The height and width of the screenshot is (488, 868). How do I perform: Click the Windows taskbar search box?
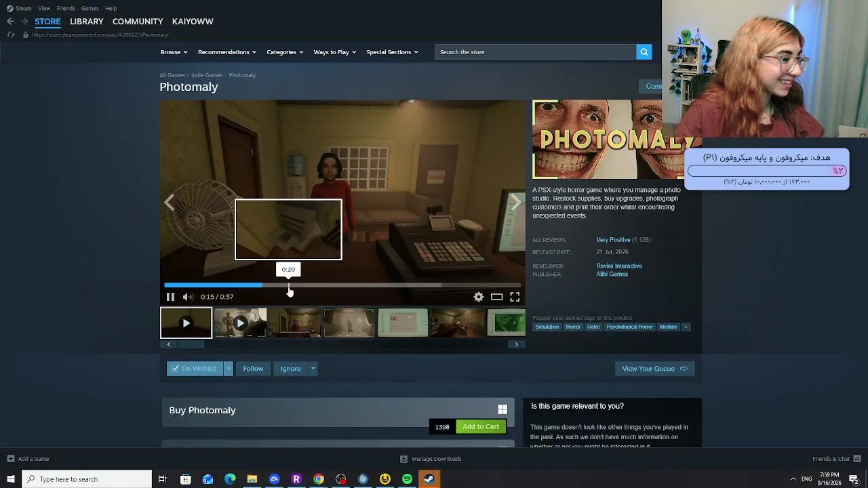(87, 479)
